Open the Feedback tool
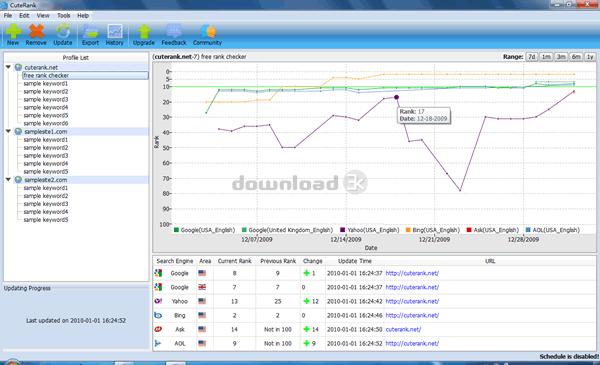The image size is (600, 365). click(174, 34)
